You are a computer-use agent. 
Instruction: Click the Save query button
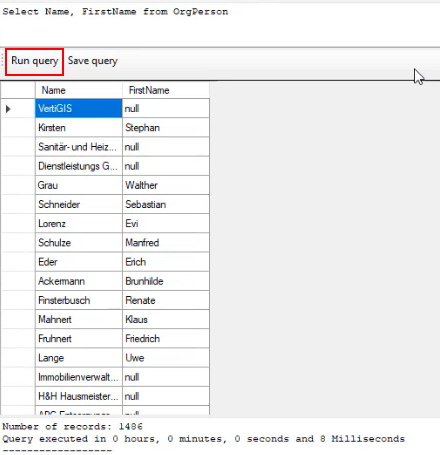93,61
